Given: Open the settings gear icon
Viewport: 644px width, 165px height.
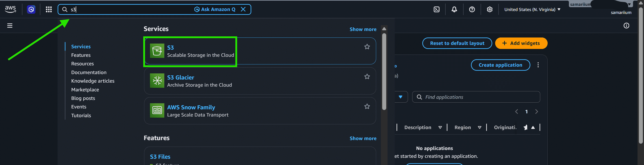Looking at the screenshot, I should (x=490, y=9).
